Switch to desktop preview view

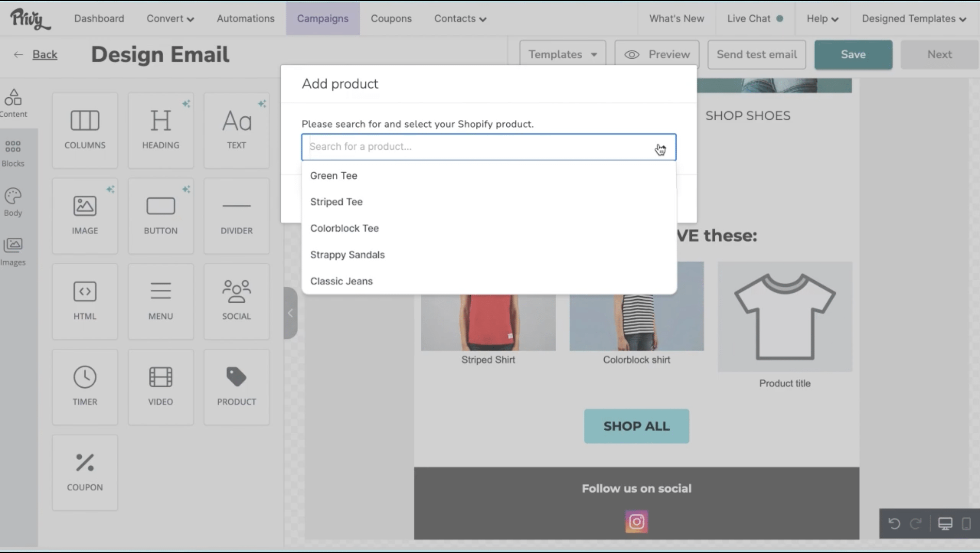coord(945,524)
